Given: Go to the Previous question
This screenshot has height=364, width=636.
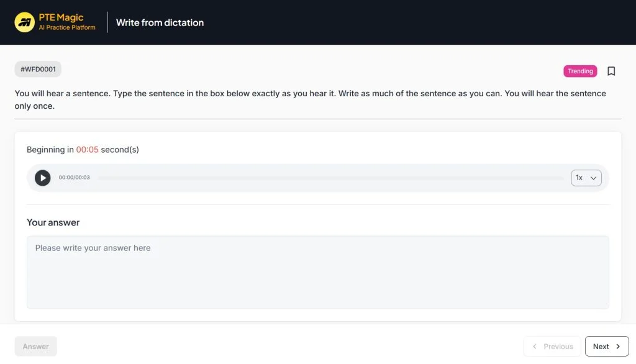Looking at the screenshot, I should [552, 347].
